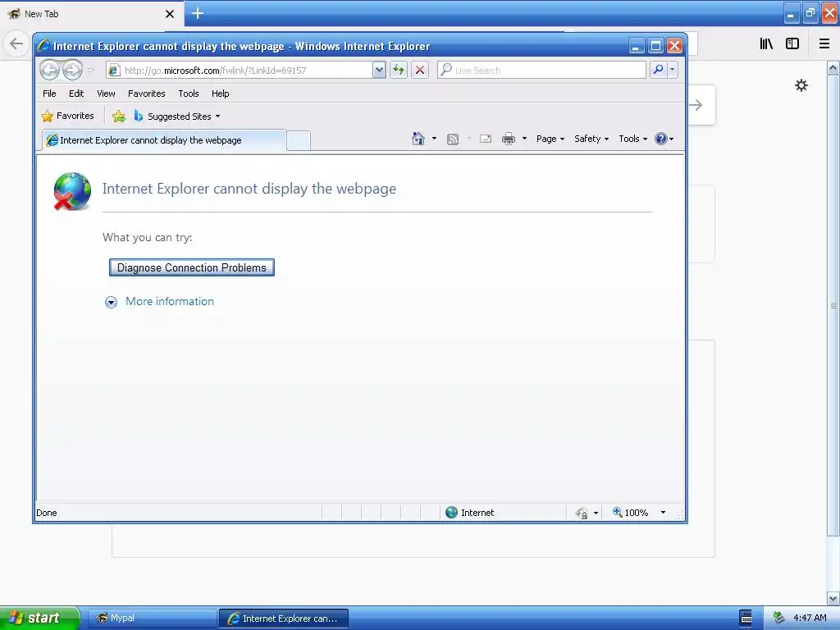Screen dimensions: 840x630
Task: Open a new blank IE tab
Action: (299, 140)
